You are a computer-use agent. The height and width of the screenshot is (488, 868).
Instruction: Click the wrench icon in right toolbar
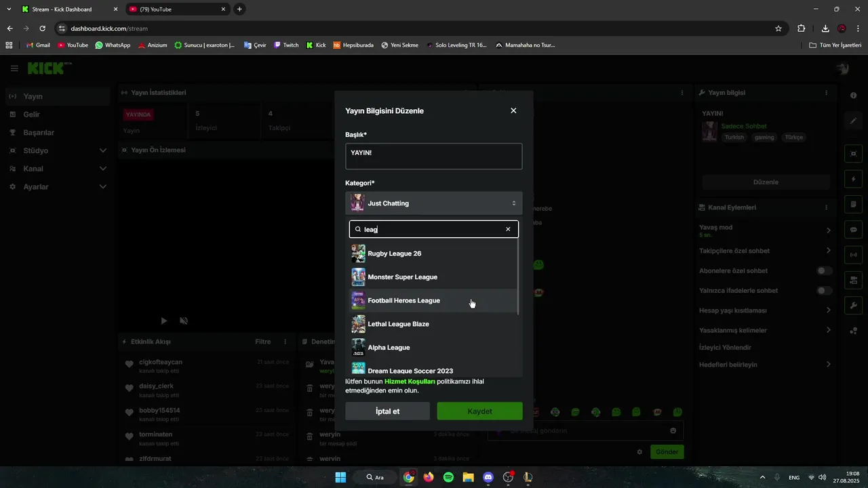[x=854, y=305]
